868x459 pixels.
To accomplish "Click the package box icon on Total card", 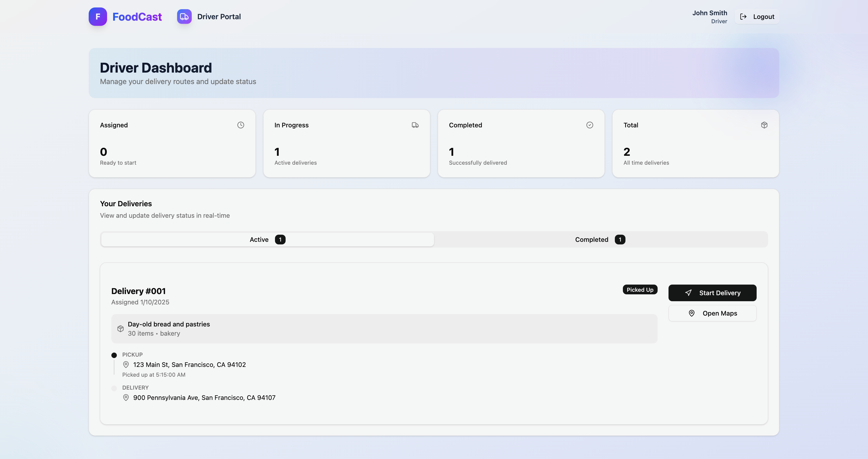I will pyautogui.click(x=764, y=125).
